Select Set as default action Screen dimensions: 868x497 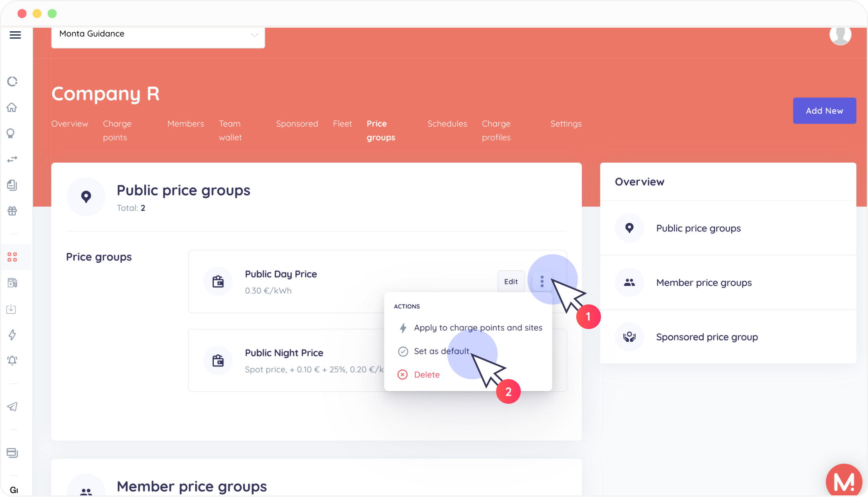[441, 351]
